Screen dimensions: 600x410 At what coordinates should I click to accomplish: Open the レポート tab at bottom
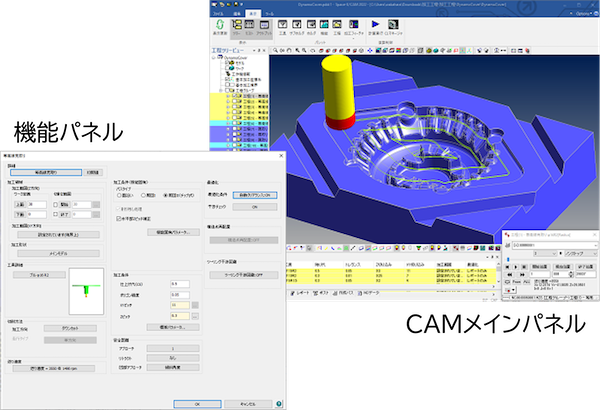pyautogui.click(x=300, y=293)
